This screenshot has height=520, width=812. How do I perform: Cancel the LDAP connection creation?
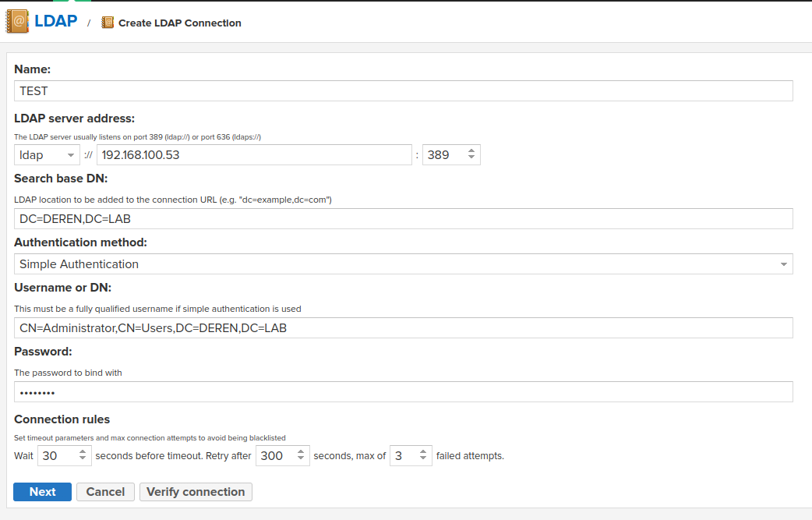click(105, 492)
